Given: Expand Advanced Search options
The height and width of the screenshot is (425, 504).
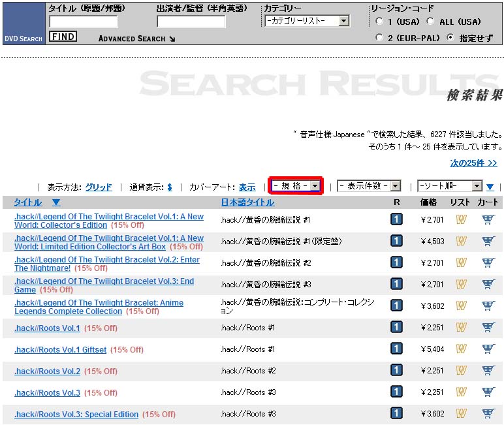Looking at the screenshot, I should pyautogui.click(x=136, y=39).
